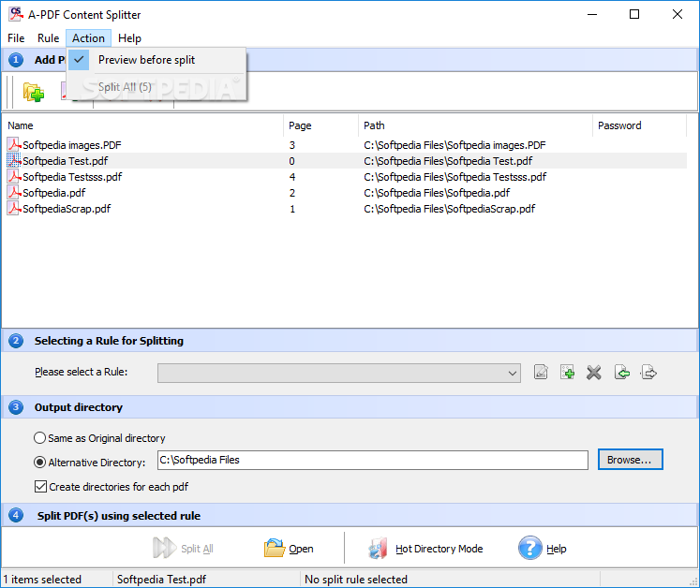Click the Browse... button
The width and height of the screenshot is (700, 588).
tap(630, 460)
